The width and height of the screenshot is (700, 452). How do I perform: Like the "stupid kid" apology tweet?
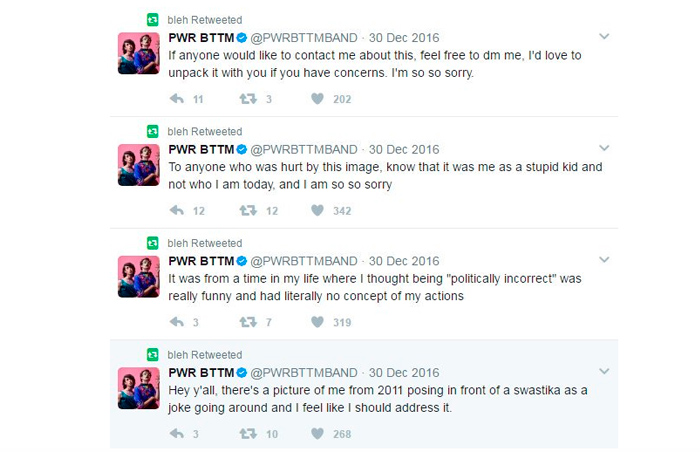click(x=317, y=211)
